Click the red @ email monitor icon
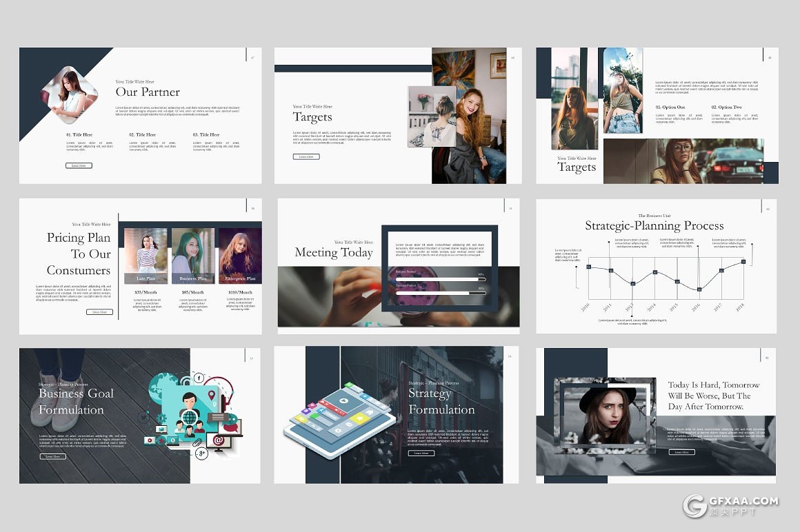 coord(219,440)
